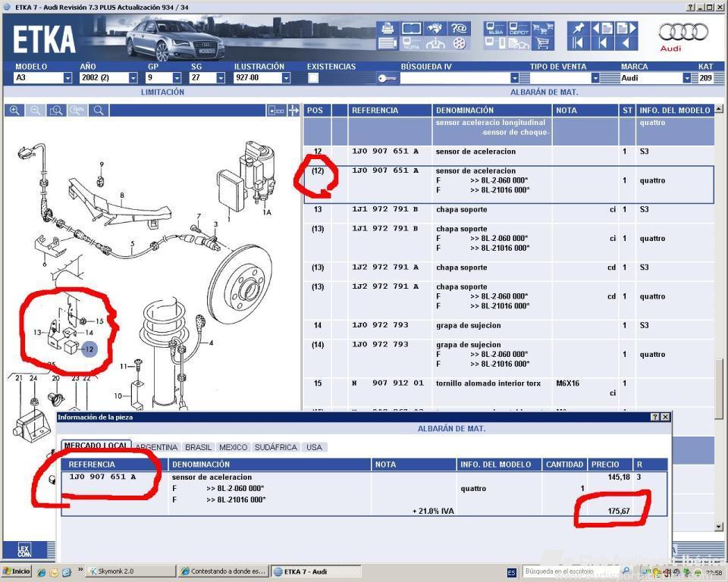Switch to the Contestando a donde es... taskbar window
This screenshot has height=582, width=728.
pos(223,571)
